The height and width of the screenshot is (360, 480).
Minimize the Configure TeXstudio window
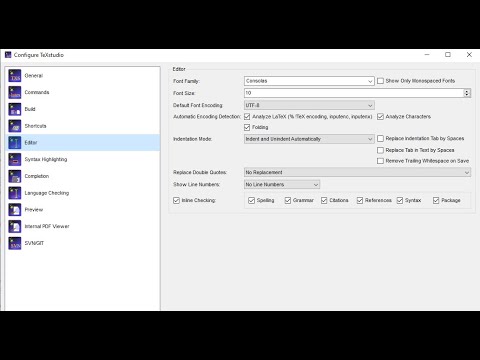pos(427,55)
